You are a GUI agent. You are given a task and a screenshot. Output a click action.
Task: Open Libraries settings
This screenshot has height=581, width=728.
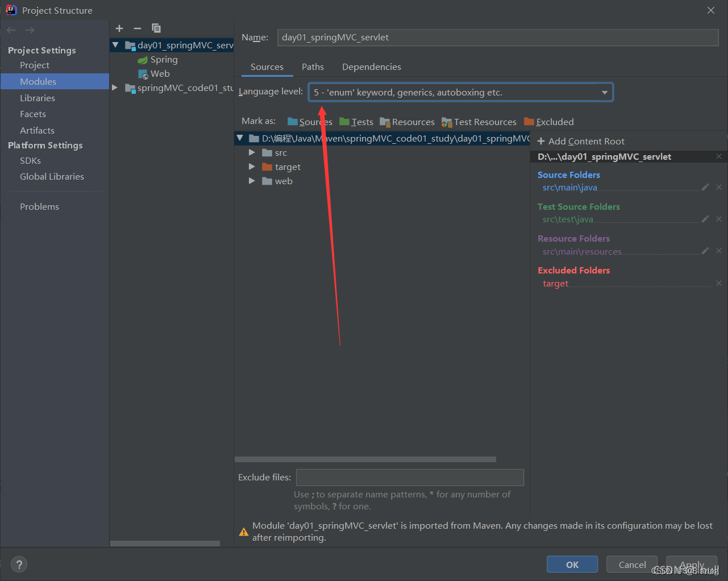pos(38,98)
